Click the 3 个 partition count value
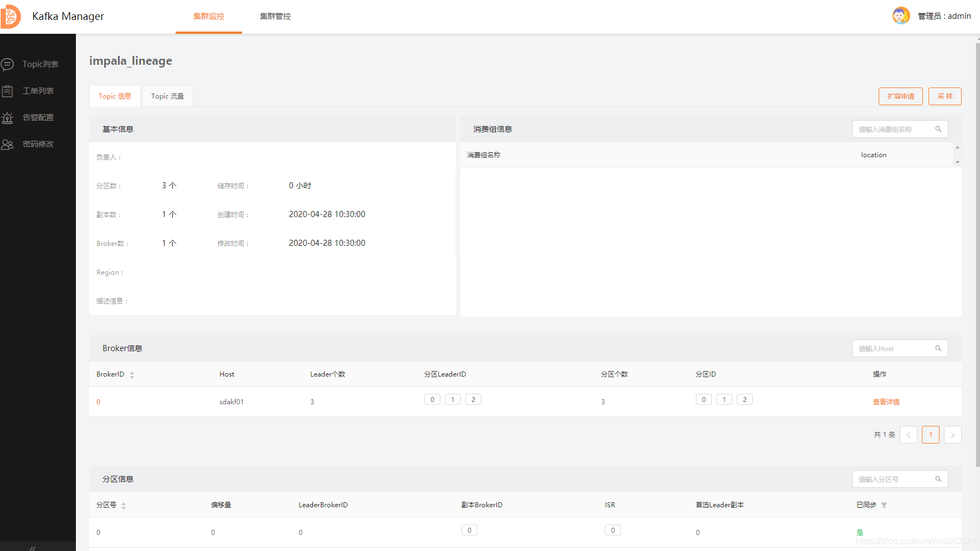 (169, 186)
